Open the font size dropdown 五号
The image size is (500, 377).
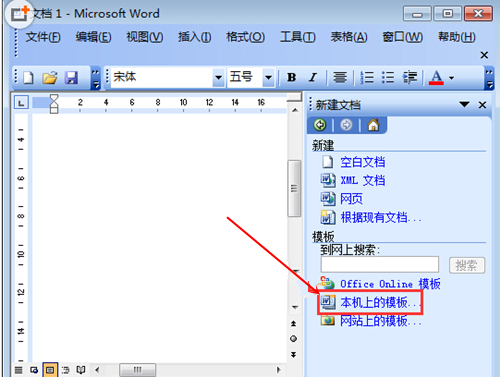268,78
